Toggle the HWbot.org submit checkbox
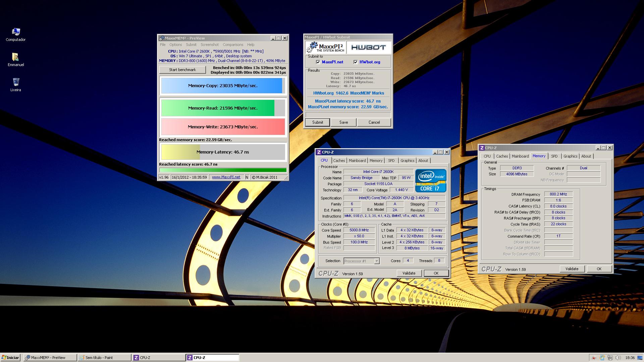Screen dimensions: 644x362 click(356, 62)
